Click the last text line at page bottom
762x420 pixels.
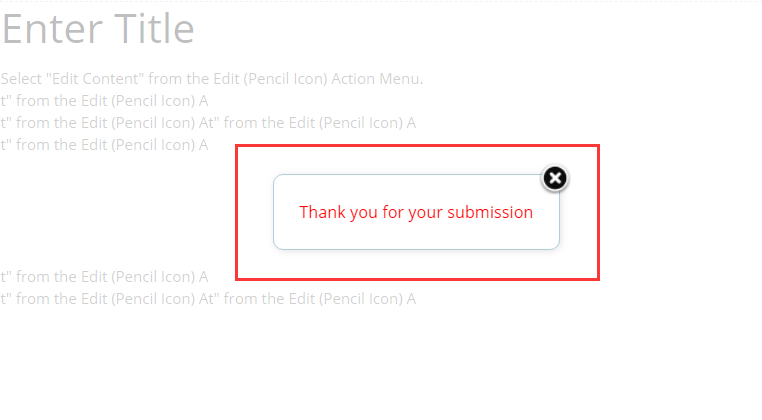click(x=208, y=298)
